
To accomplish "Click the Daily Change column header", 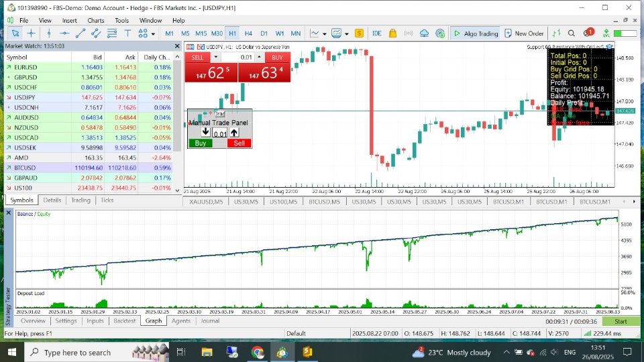I will [x=156, y=58].
